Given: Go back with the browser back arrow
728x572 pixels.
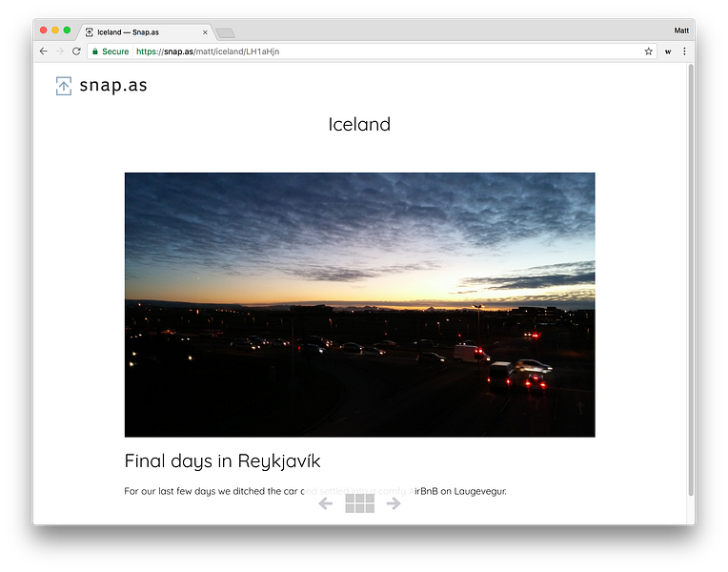Looking at the screenshot, I should (44, 51).
